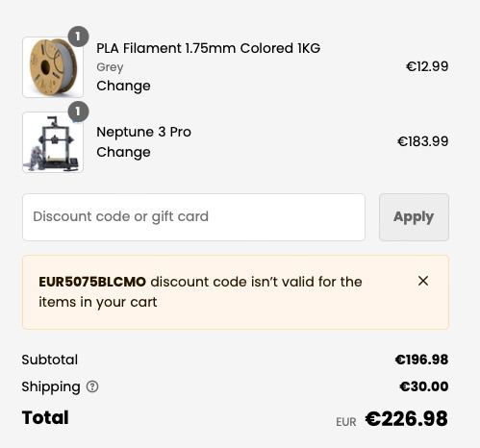The height and width of the screenshot is (448, 480).
Task: Click the Apply discount button
Action: (414, 217)
